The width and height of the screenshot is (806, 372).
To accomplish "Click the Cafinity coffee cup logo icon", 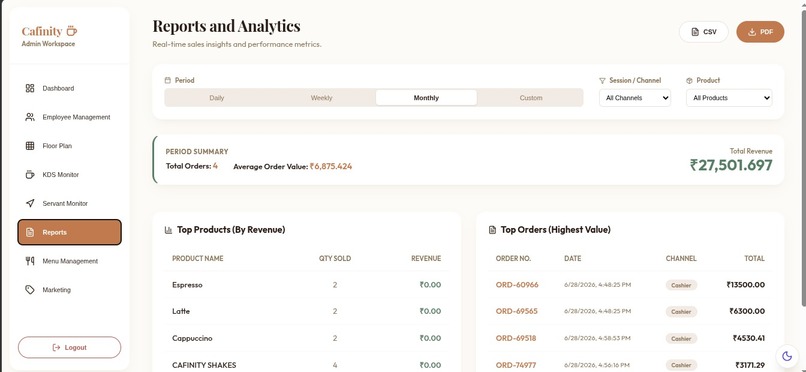I will point(71,31).
